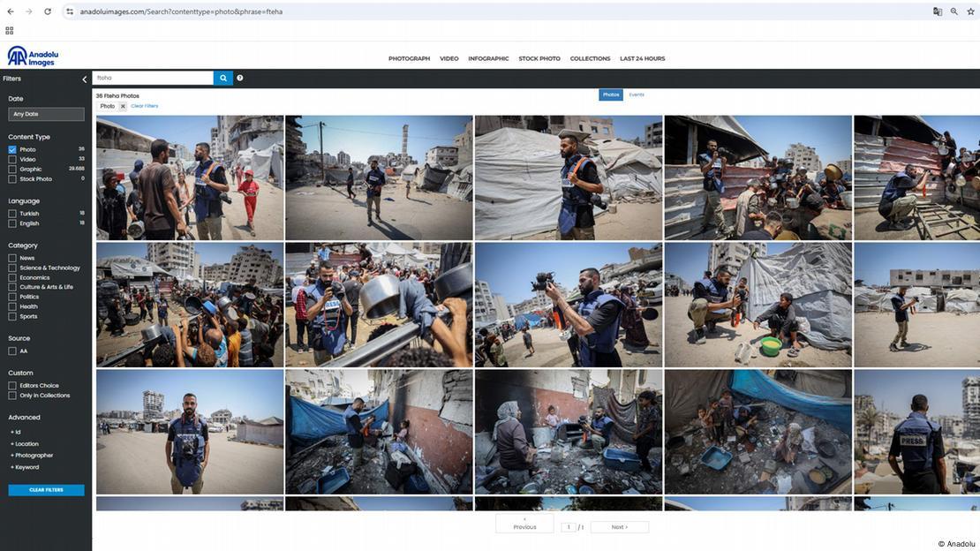Reload the page using the browser refresh icon
Image resolution: width=980 pixels, height=551 pixels.
(48, 11)
